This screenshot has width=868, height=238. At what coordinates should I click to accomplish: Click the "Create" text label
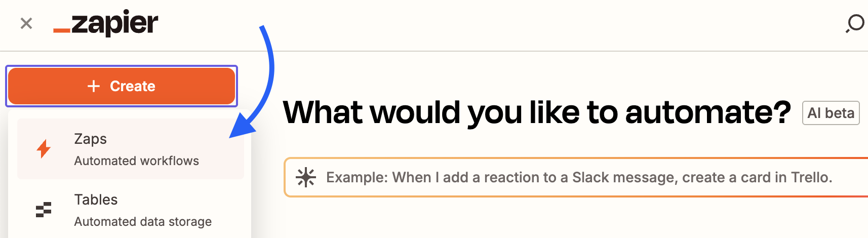(x=133, y=86)
